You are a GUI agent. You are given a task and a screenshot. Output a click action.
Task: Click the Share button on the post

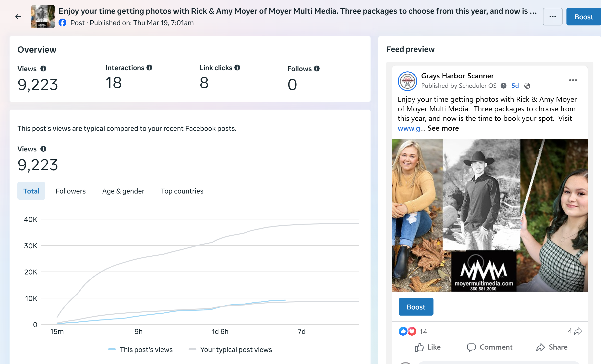pos(552,347)
